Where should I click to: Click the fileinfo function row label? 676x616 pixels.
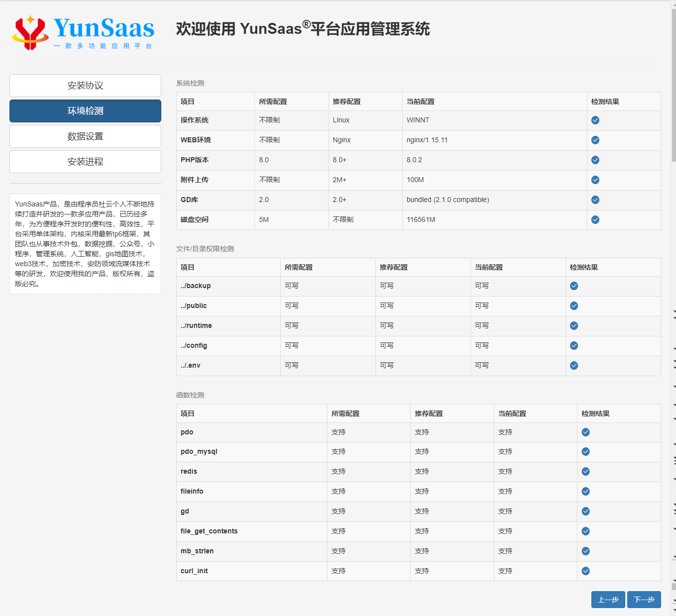pos(192,492)
